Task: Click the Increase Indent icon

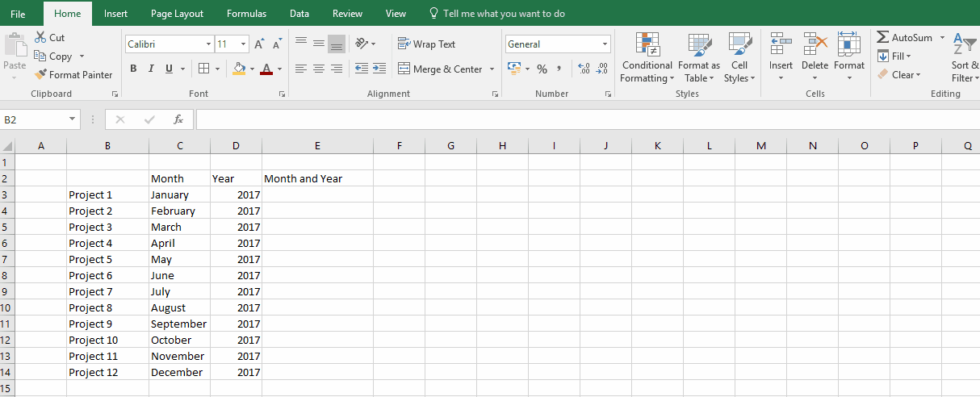Action: point(379,69)
